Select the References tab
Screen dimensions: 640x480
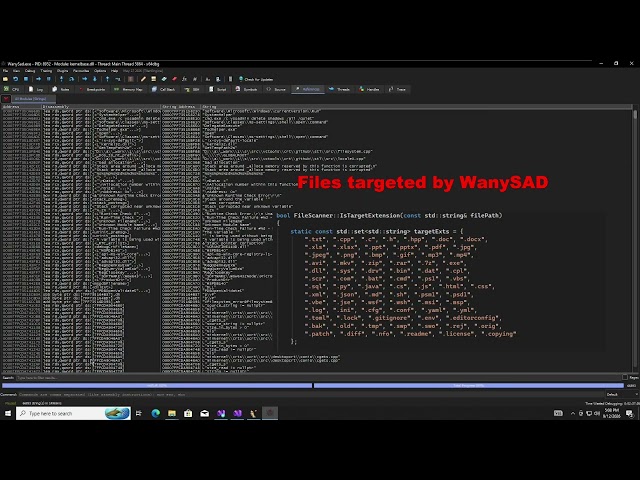point(308,89)
